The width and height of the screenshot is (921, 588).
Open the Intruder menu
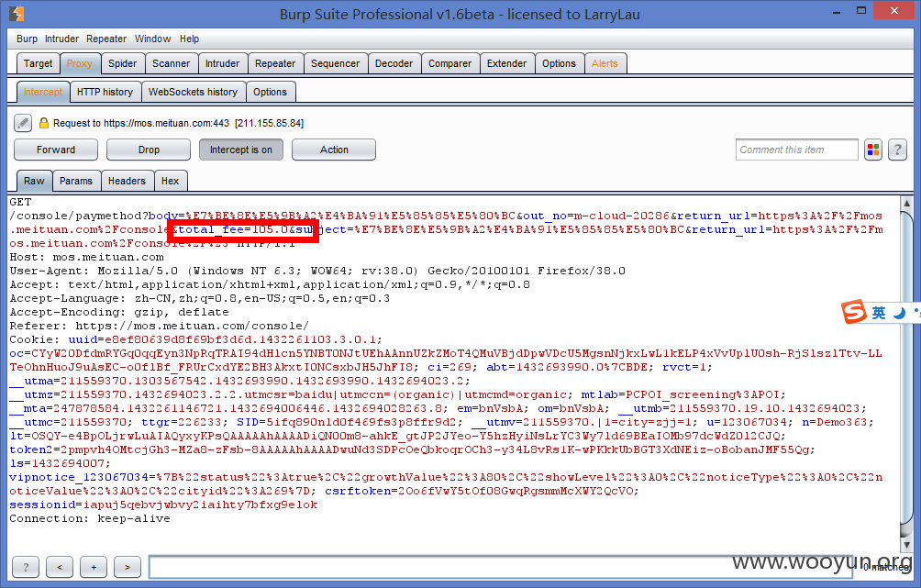pos(61,39)
